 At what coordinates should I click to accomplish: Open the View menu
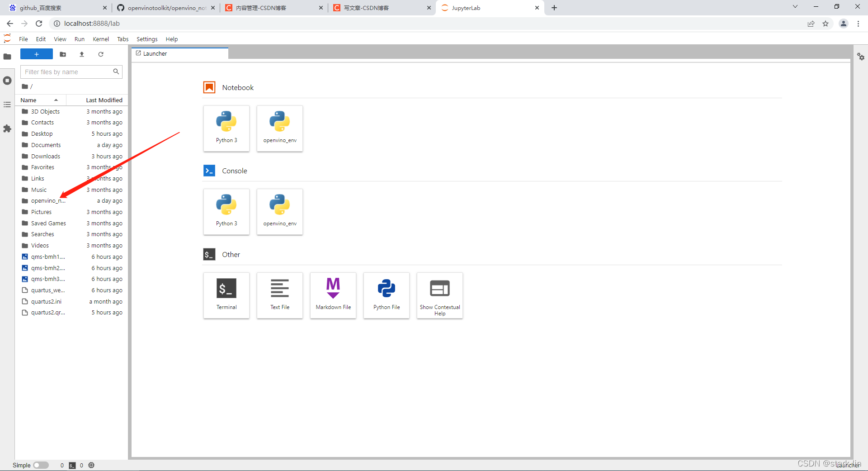pos(60,39)
